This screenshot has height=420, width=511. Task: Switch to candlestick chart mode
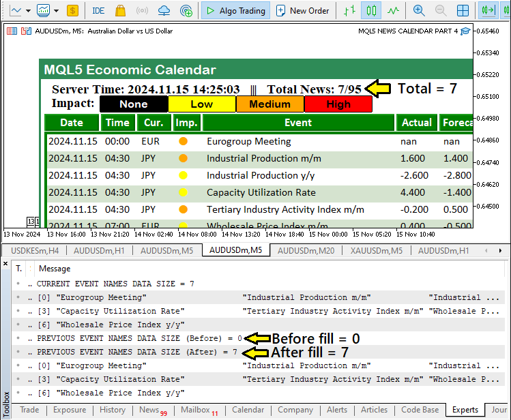[x=371, y=11]
